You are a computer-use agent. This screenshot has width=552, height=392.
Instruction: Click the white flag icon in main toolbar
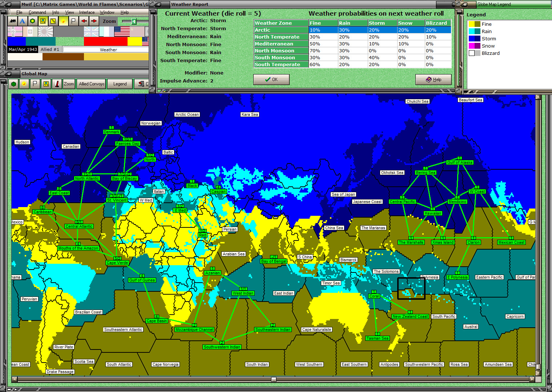click(x=73, y=21)
